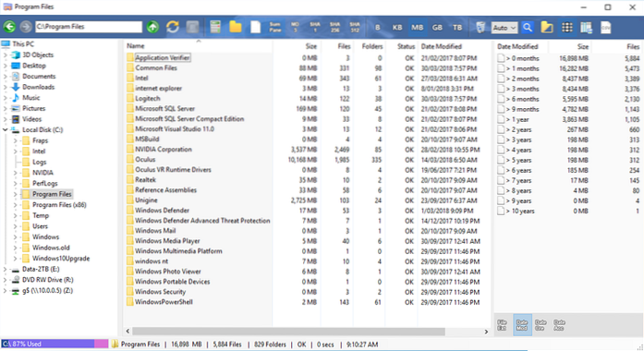Click the grid of dots icon

[x=567, y=28]
